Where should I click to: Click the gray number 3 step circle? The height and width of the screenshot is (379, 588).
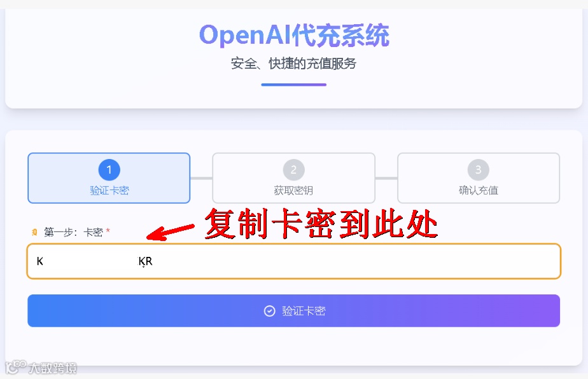point(478,170)
